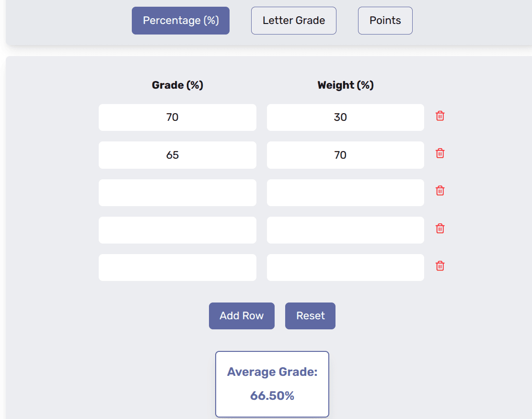The image size is (532, 419).
Task: Open the Points grading mode
Action: click(x=385, y=20)
